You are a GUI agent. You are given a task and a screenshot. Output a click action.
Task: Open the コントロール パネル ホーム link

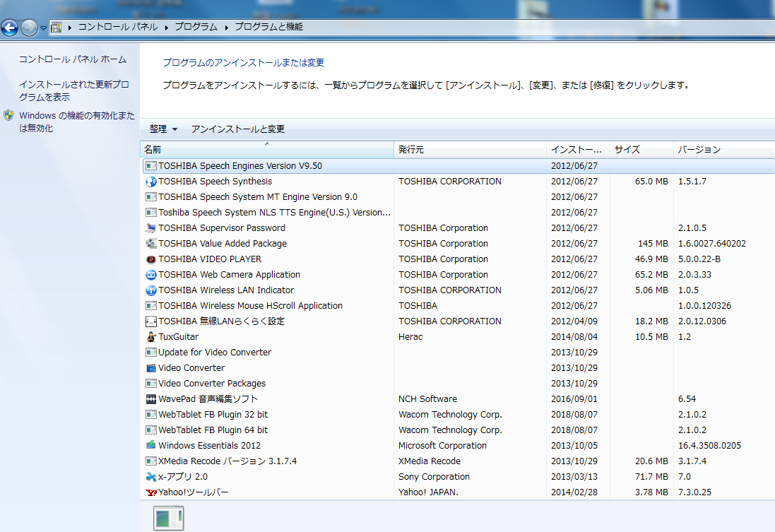point(73,59)
